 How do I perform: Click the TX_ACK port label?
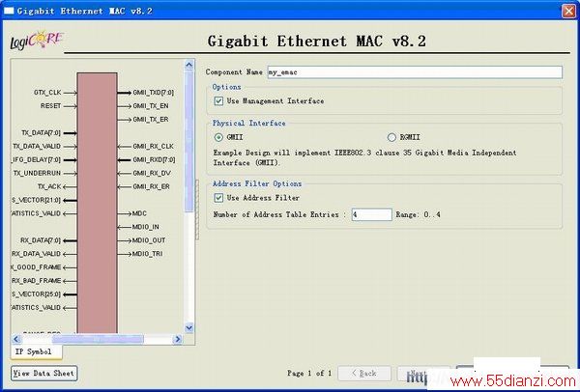[49, 186]
